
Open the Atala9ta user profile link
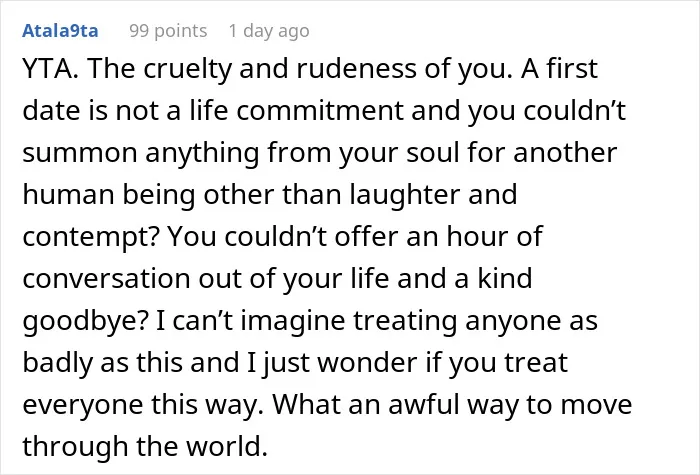(60, 31)
